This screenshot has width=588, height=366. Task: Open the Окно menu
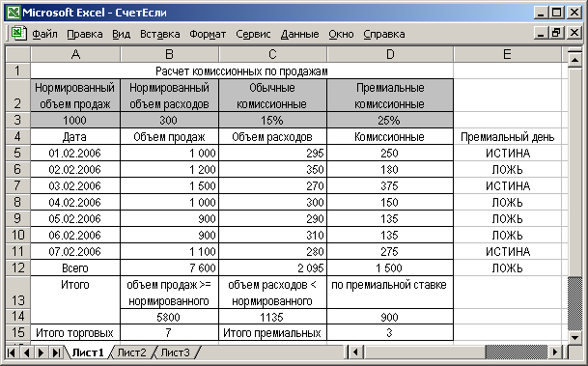pos(341,34)
